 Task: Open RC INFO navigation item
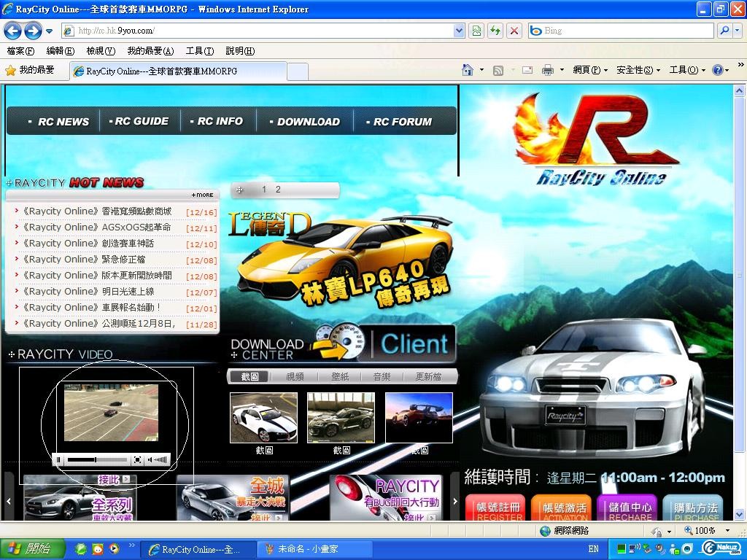coord(217,122)
